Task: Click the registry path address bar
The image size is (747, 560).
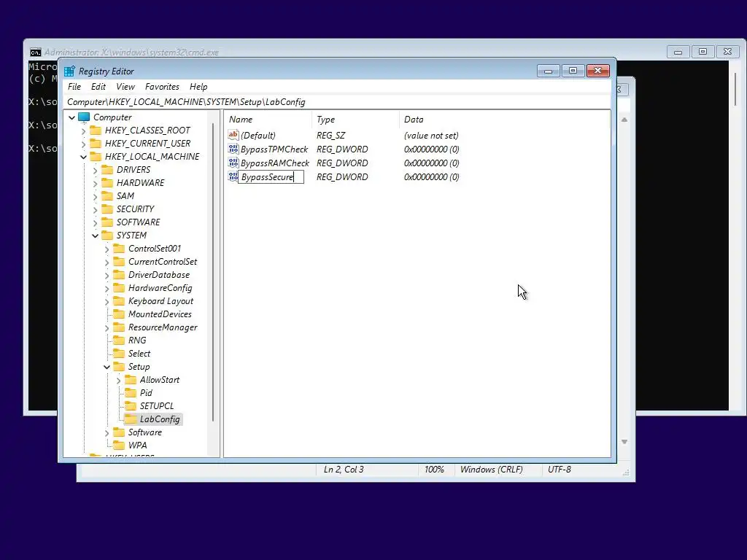Action: [337, 102]
